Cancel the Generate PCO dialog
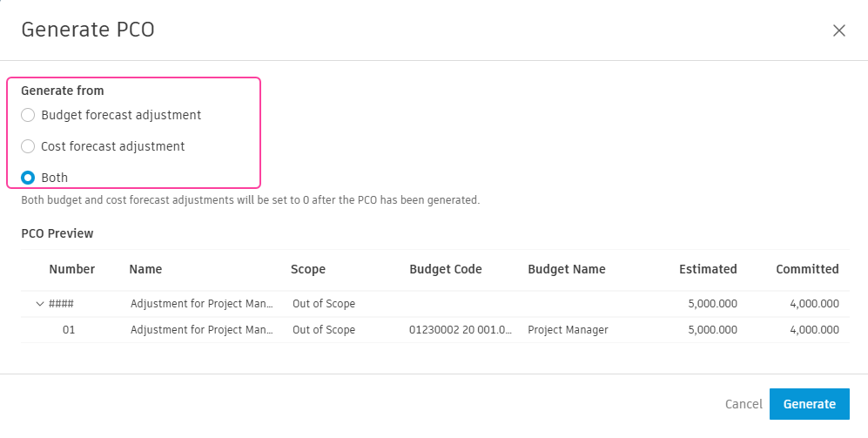Screen dimensions: 868x438 (744, 404)
